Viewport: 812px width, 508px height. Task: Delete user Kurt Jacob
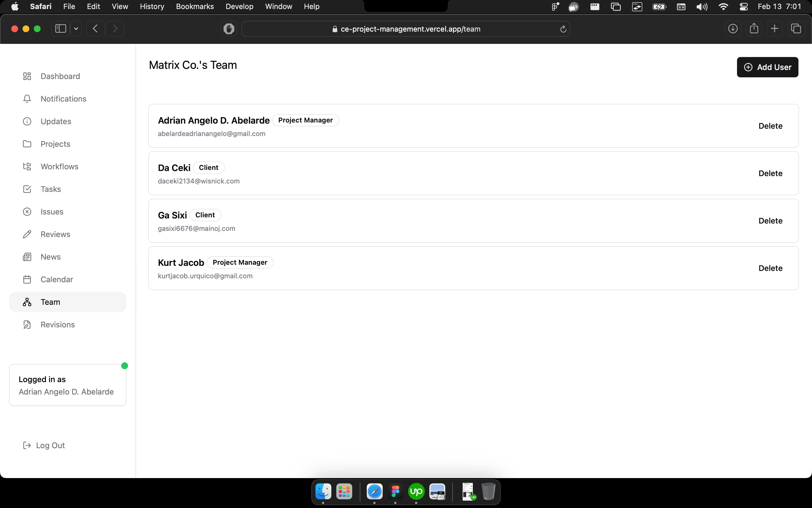[x=770, y=268]
